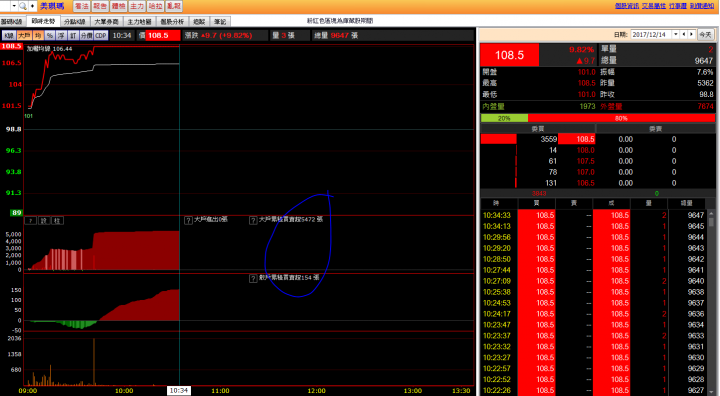
Task: Click the 亂報 toolbar button
Action: [174, 6]
